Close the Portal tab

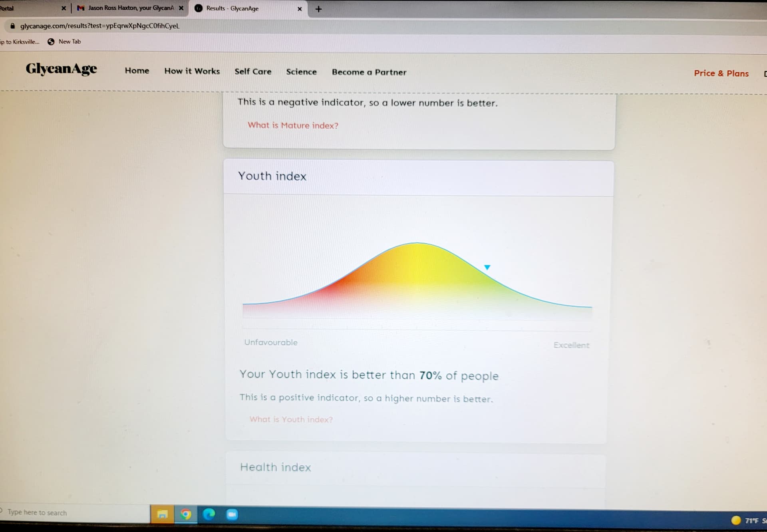click(64, 8)
